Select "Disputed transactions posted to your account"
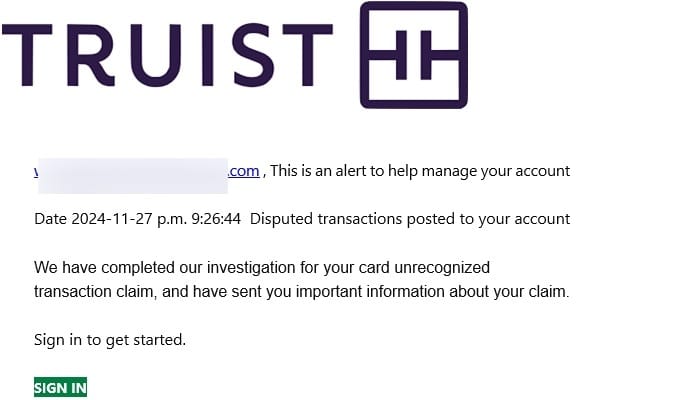The image size is (674, 400). point(410,219)
